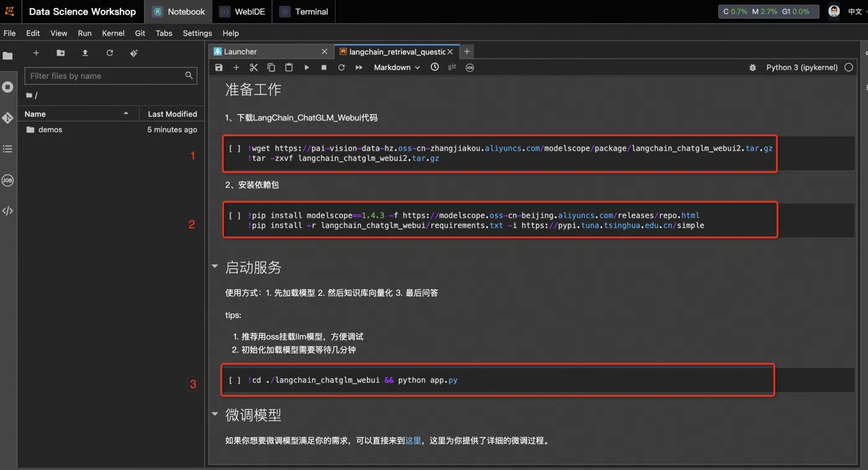Save the notebook with the disk icon
This screenshot has width=868, height=470.
pos(219,68)
